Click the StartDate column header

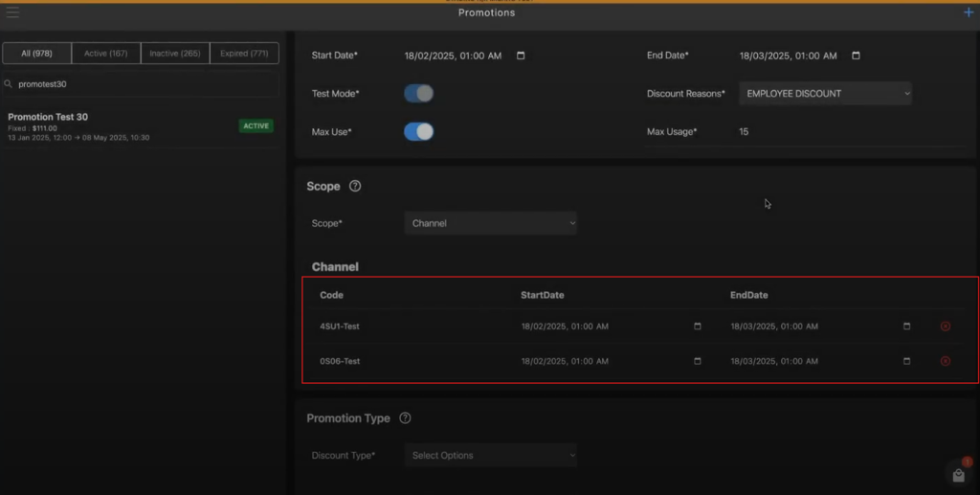[543, 295]
